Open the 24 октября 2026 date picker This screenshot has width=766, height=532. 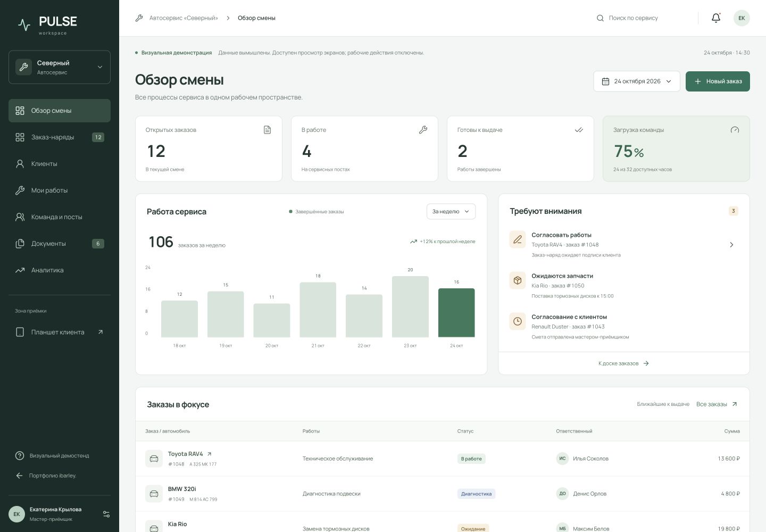tap(637, 81)
